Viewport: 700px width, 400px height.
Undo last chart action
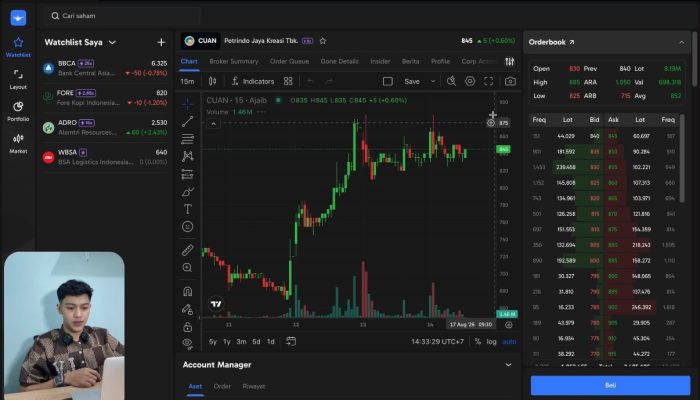coord(311,81)
